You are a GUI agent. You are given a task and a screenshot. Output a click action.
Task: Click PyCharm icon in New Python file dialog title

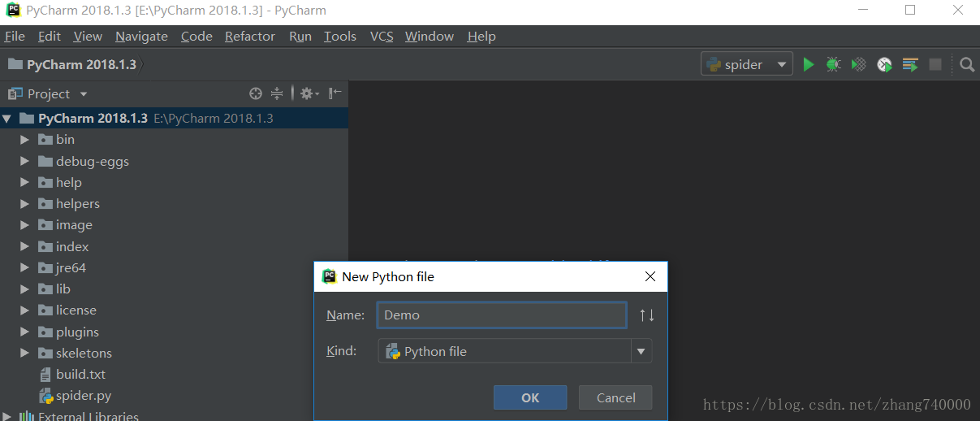329,276
